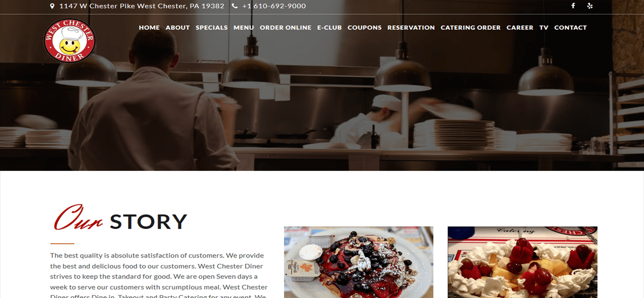Open the Reservation page
The height and width of the screenshot is (298, 644).
tap(411, 28)
